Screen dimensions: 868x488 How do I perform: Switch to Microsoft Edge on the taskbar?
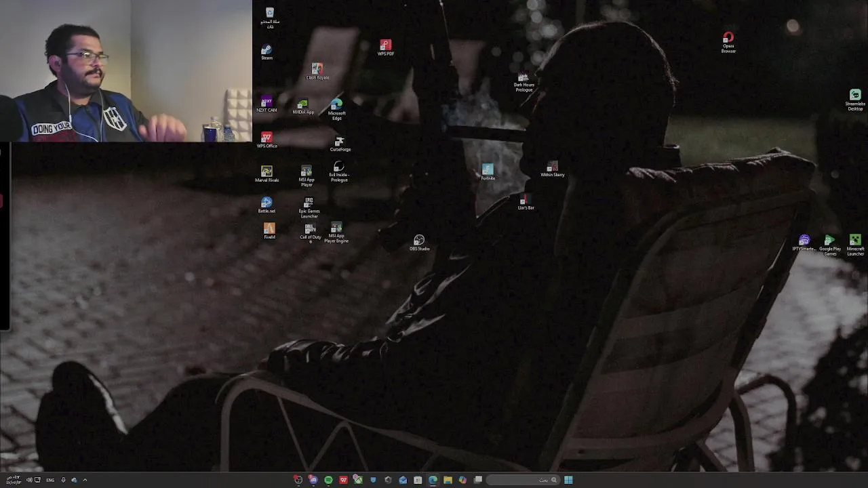[433, 480]
